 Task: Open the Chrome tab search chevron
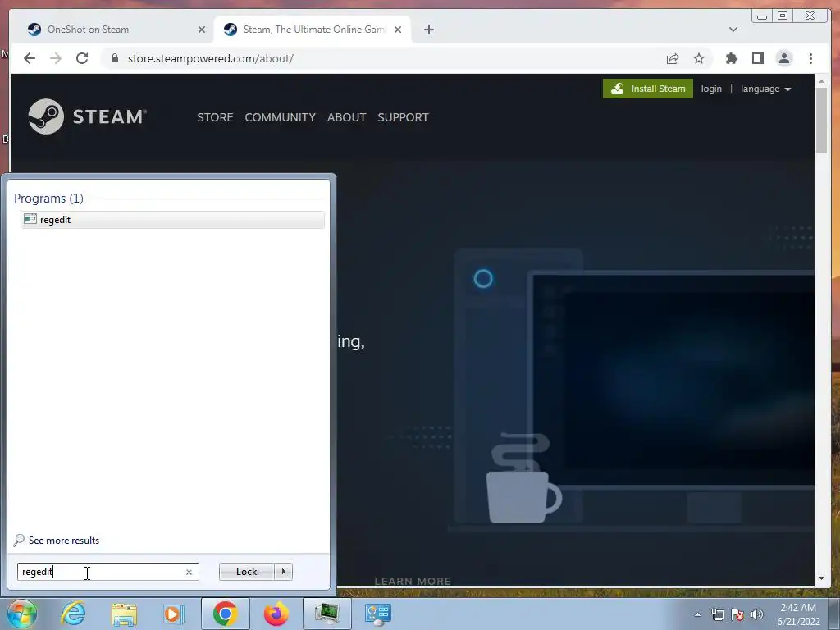(733, 30)
